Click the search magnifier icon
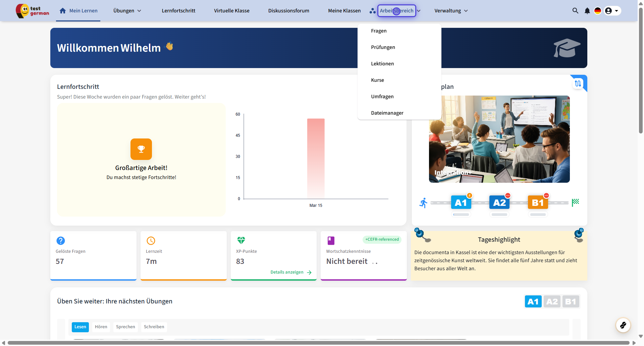This screenshot has width=644, height=346. click(575, 11)
